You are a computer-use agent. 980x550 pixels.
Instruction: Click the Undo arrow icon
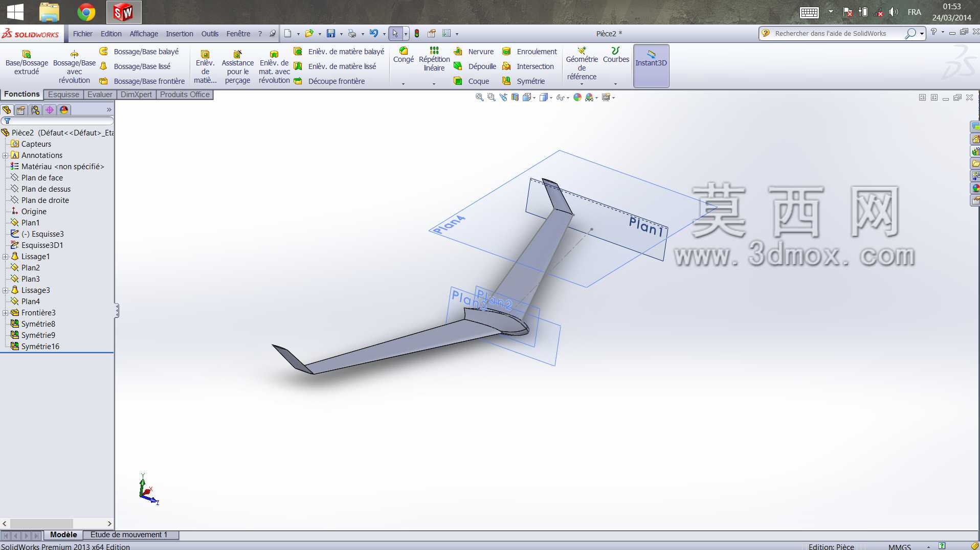click(x=374, y=34)
